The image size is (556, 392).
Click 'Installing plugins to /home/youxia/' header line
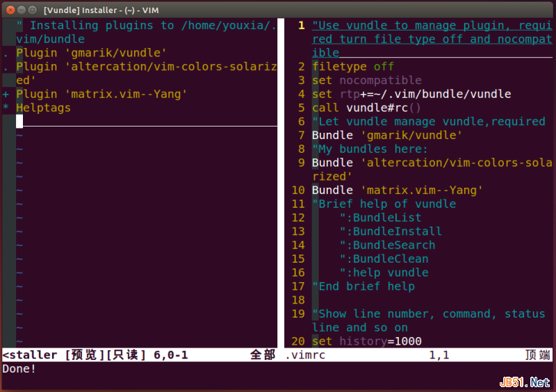point(147,32)
